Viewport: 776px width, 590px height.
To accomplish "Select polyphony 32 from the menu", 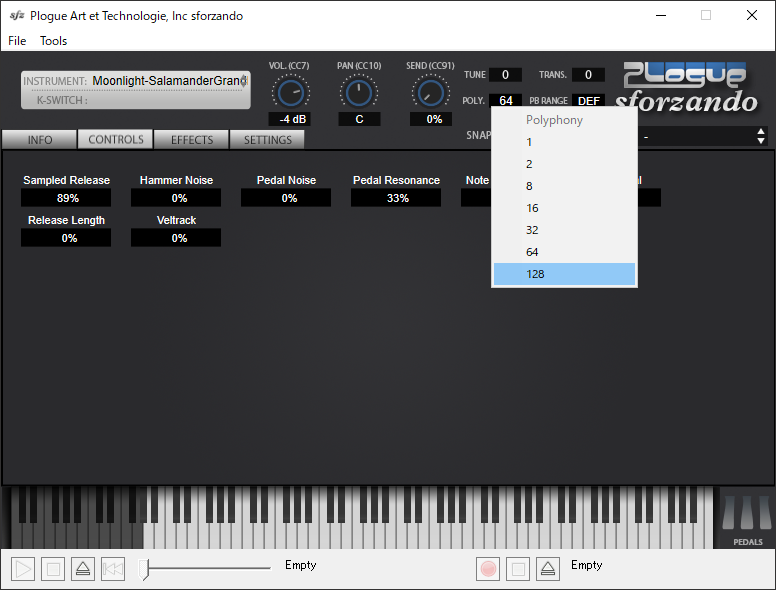I will (564, 230).
